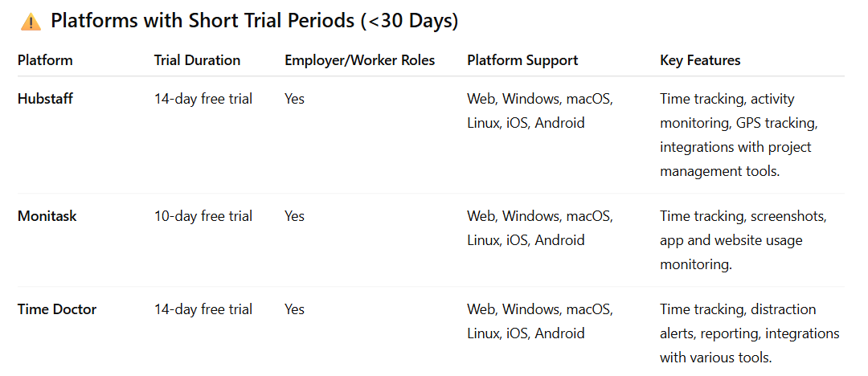868x376 pixels.
Task: Click the warning triangle icon in heading
Action: click(x=31, y=22)
